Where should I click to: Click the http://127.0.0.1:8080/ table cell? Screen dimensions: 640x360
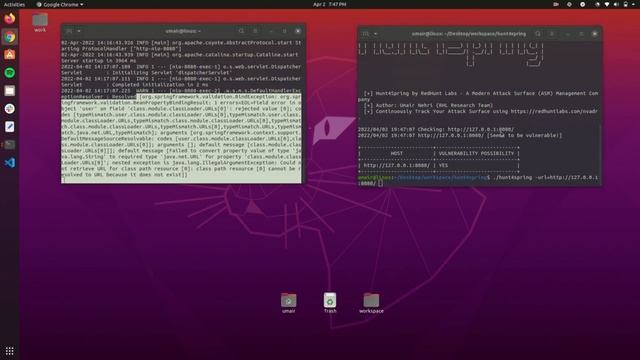click(396, 165)
